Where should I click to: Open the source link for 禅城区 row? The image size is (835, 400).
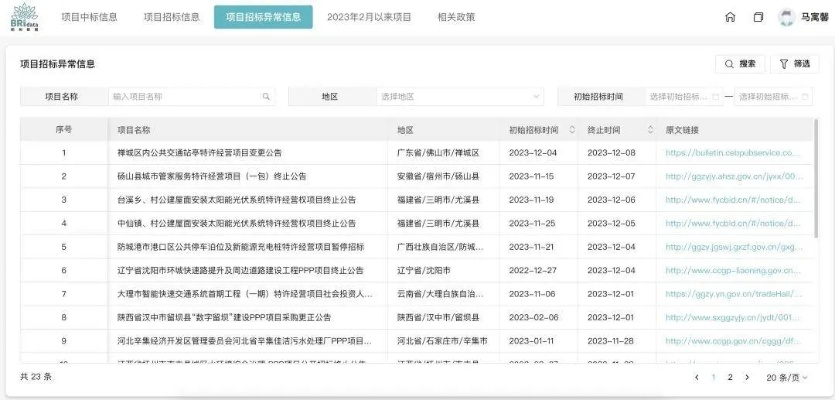coord(733,153)
